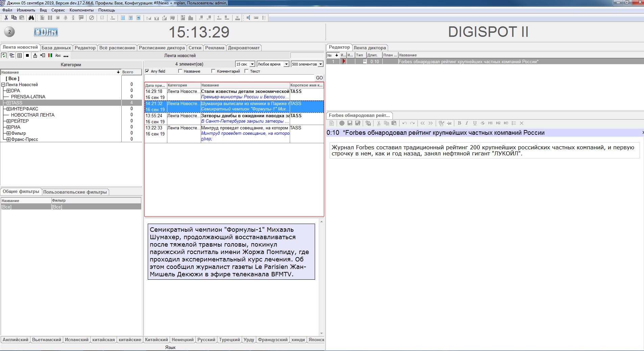Switch to the Расписание диктора tab
The image size is (644, 351).
tap(162, 48)
